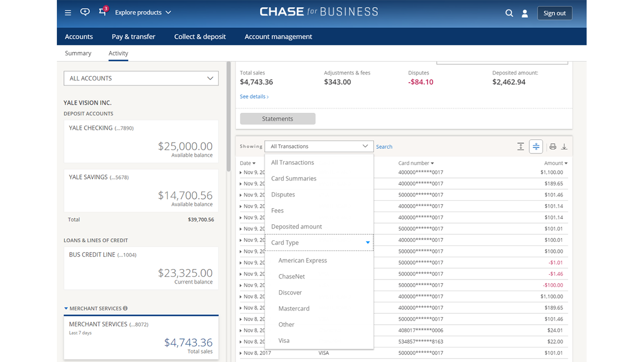Click the Statements button
644x362 pixels.
278,119
